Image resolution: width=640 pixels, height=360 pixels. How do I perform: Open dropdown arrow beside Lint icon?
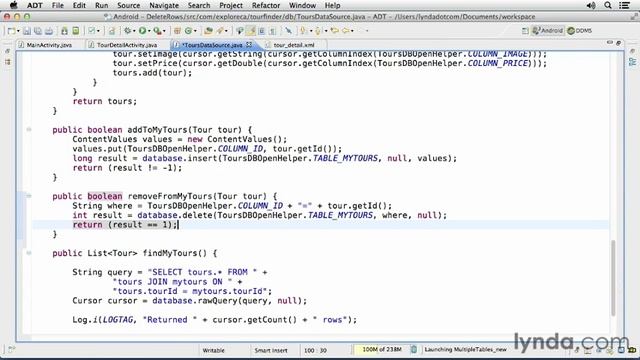[98, 31]
